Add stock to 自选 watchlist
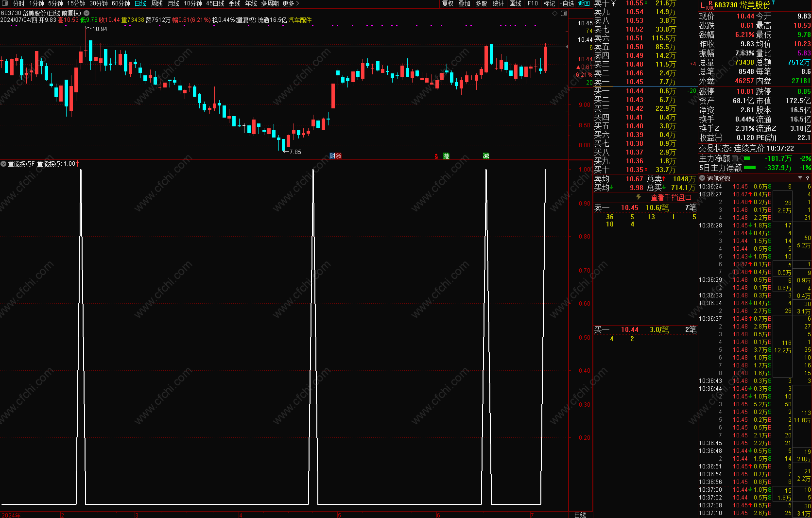812x518 pixels. click(x=567, y=3)
